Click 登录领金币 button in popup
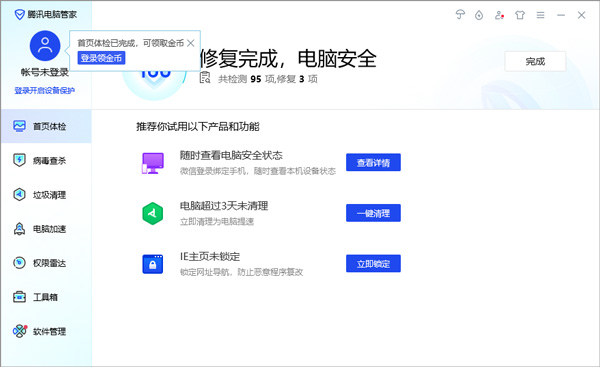This screenshot has height=367, width=600. click(101, 58)
